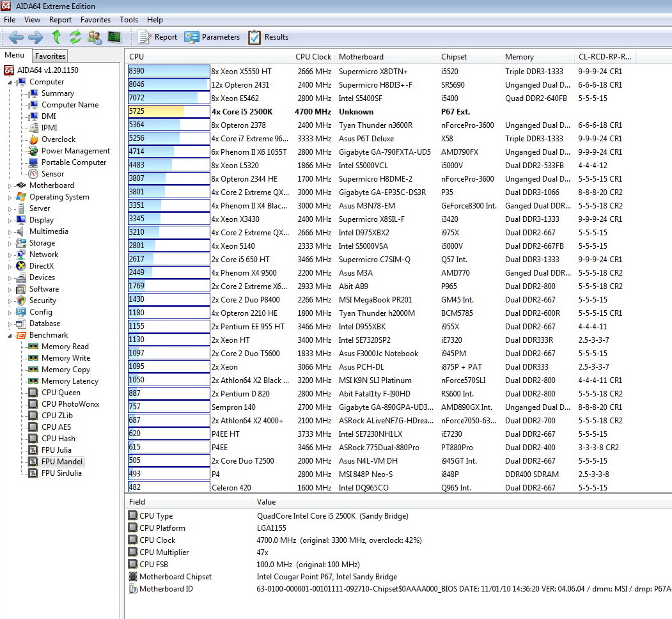This screenshot has width=672, height=619.
Task: Select CPU Hash in the tree
Action: pyautogui.click(x=58, y=439)
